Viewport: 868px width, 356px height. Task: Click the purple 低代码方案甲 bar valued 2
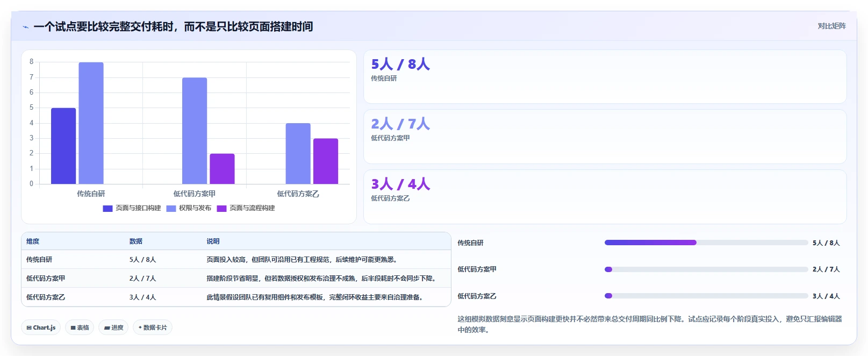tap(222, 169)
